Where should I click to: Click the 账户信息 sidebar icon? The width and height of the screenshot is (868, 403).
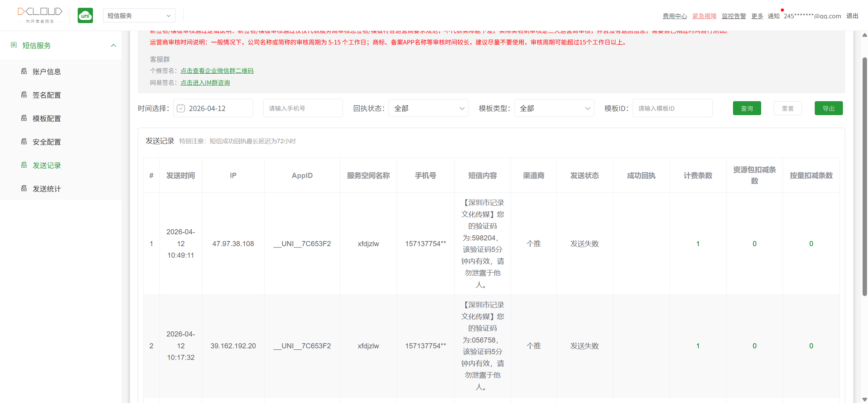(x=24, y=71)
